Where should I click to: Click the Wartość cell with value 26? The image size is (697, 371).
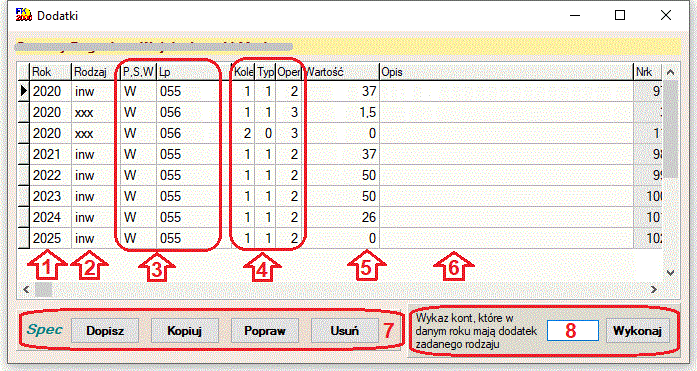click(x=341, y=217)
